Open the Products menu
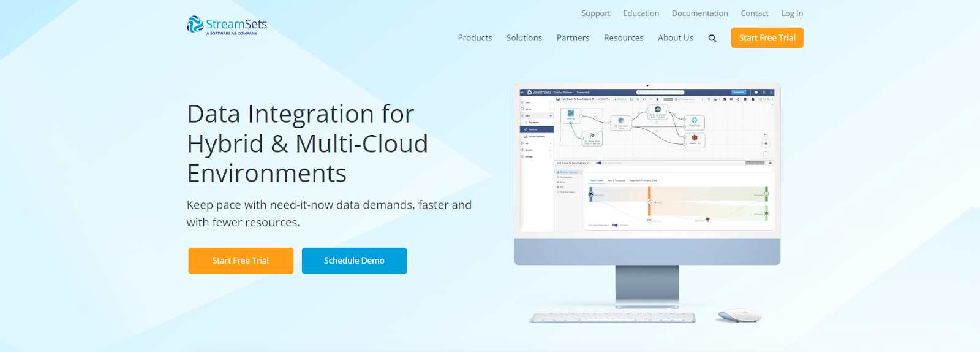The width and height of the screenshot is (980, 352). 475,38
